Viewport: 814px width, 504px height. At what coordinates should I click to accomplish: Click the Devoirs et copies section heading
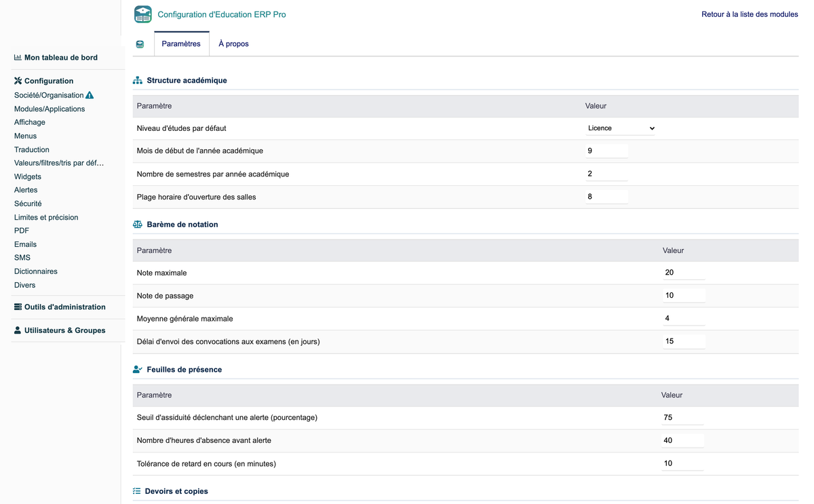pyautogui.click(x=176, y=491)
